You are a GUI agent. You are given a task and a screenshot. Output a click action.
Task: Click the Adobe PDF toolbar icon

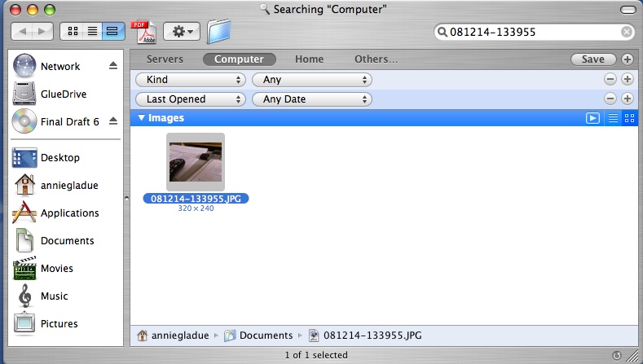143,32
